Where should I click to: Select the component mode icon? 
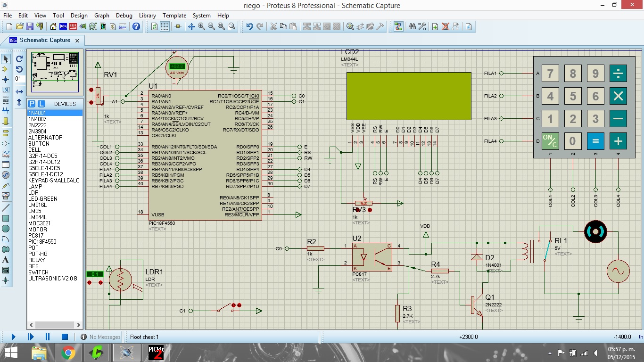click(6, 69)
